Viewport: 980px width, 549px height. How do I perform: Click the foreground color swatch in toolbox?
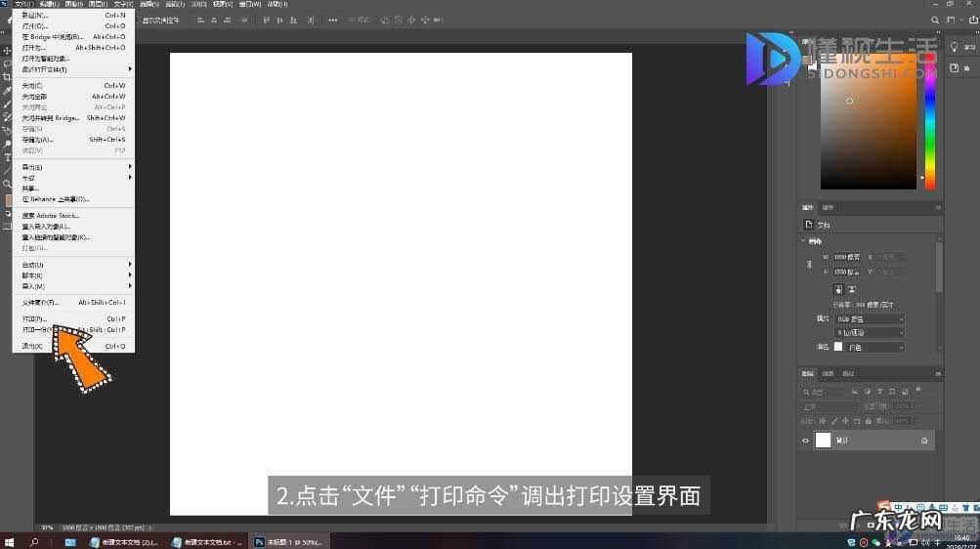pyautogui.click(x=7, y=200)
